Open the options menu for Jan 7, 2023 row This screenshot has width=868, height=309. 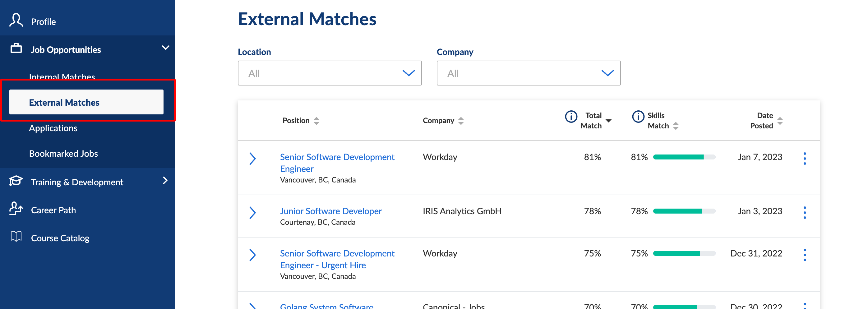(x=804, y=158)
